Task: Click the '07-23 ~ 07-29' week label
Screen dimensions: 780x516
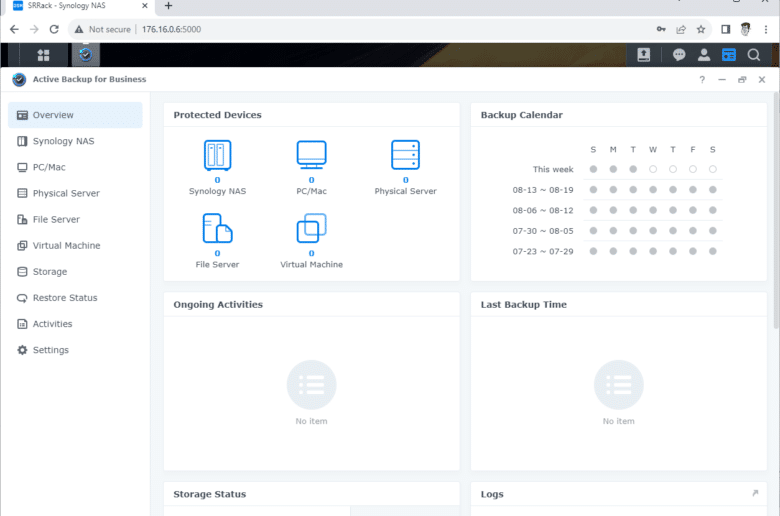Action: (543, 252)
